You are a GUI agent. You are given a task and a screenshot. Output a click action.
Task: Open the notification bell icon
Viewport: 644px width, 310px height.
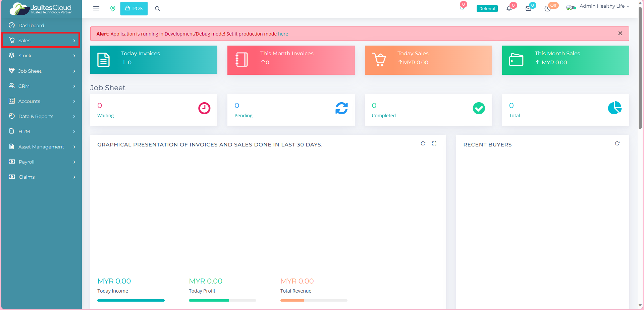(x=509, y=9)
